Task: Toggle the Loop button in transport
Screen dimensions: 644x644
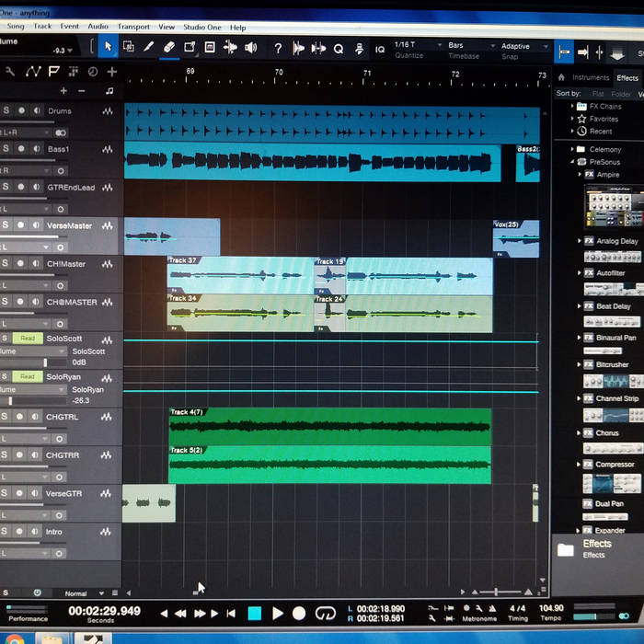Action: pyautogui.click(x=325, y=614)
